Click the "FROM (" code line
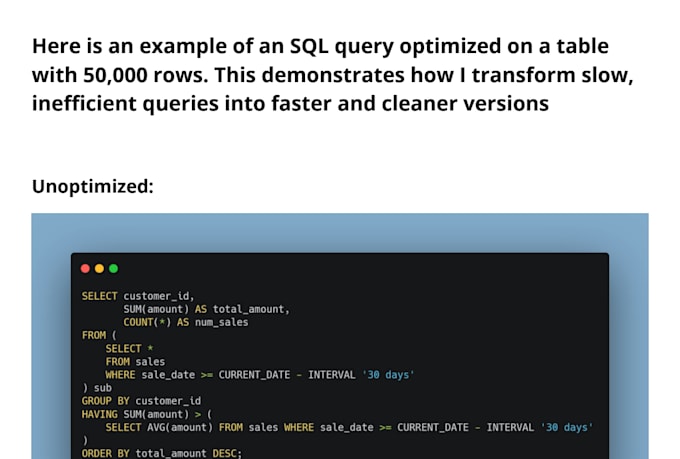Image resolution: width=680 pixels, height=459 pixels. 99,335
